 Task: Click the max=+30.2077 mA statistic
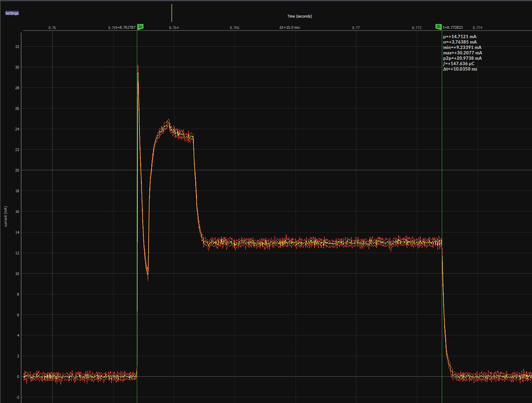[x=463, y=53]
